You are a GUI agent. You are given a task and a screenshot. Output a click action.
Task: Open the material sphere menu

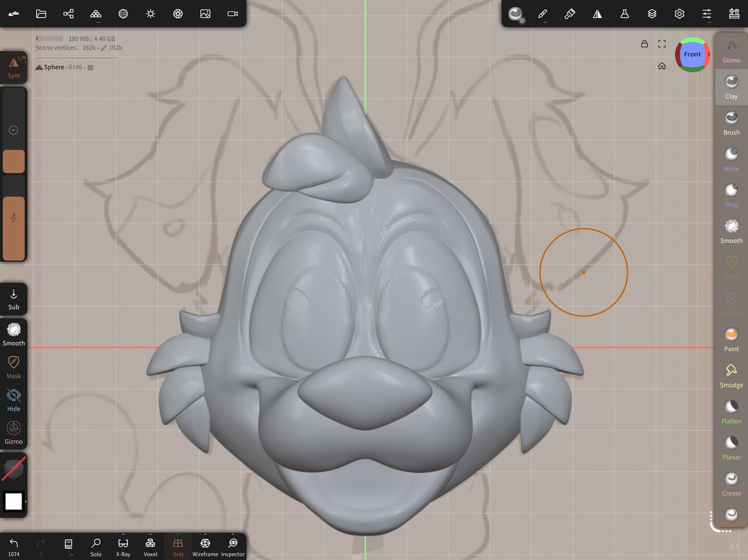point(123,13)
